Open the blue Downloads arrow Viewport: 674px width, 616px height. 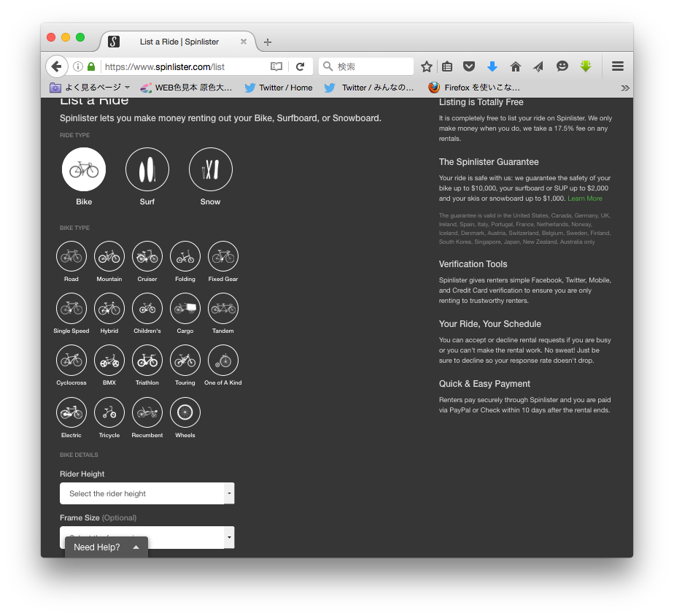coord(492,66)
